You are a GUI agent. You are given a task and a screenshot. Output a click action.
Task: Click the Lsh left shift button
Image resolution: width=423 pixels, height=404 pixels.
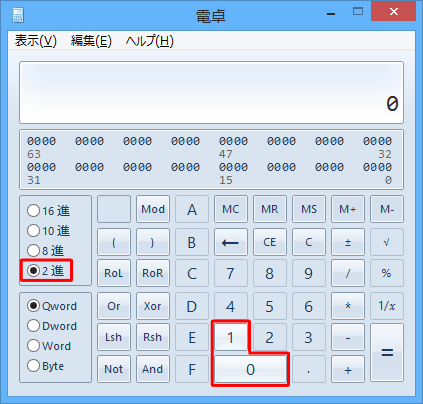(114, 337)
